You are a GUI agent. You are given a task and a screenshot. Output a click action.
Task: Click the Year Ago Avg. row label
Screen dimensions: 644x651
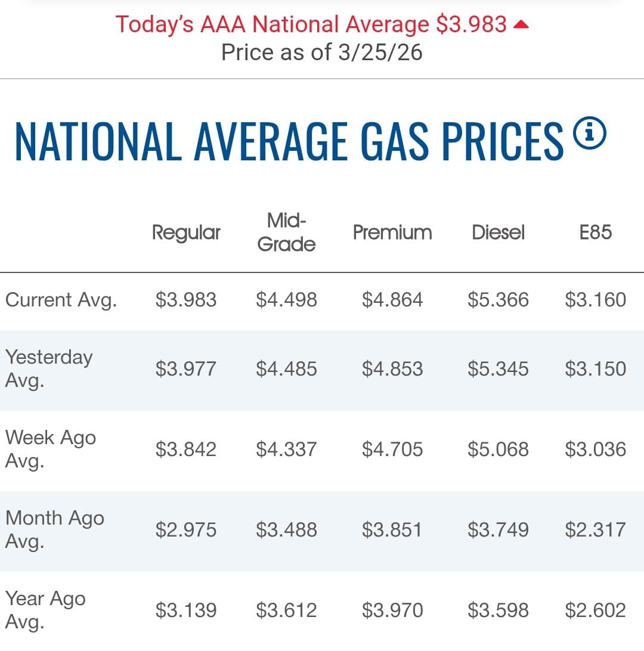[45, 610]
